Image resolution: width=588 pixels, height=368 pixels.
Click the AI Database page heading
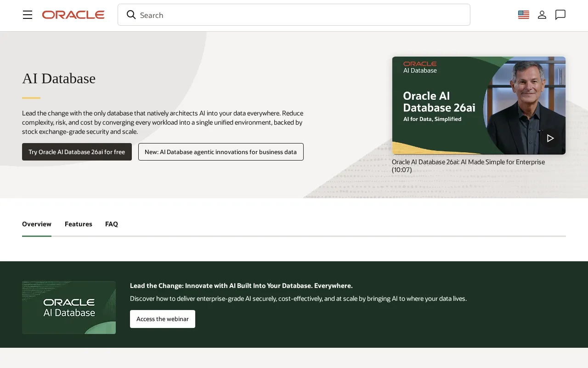[x=59, y=79]
